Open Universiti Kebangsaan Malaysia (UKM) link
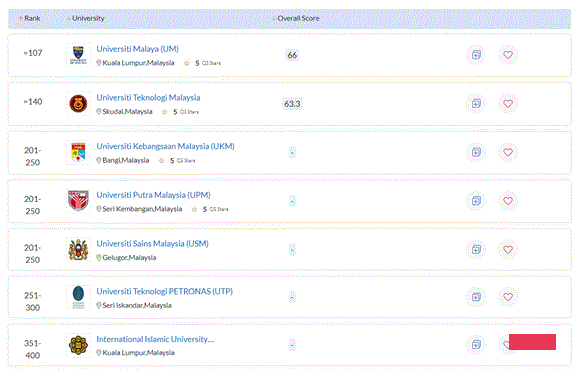576x370 pixels. [x=165, y=146]
